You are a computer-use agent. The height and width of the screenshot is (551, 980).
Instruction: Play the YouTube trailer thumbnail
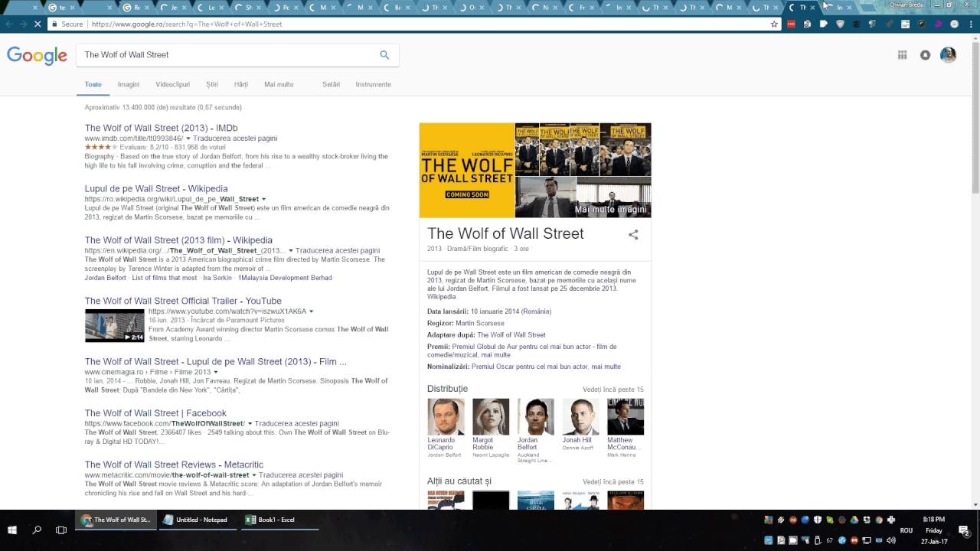tap(114, 325)
